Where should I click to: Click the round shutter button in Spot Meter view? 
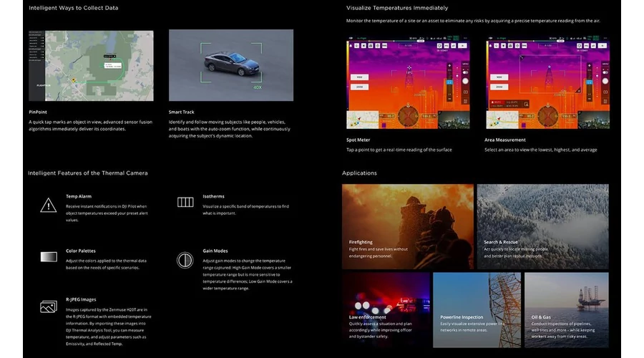click(464, 81)
